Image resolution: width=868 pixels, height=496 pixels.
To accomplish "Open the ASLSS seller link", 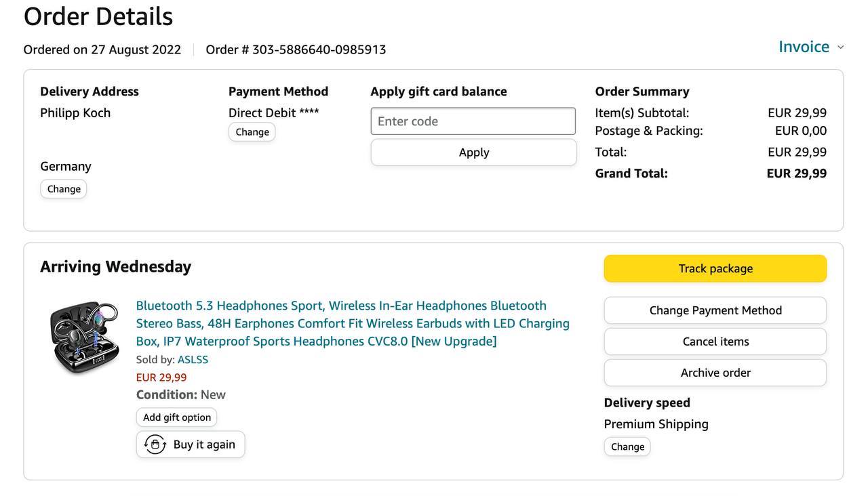I will coord(193,360).
